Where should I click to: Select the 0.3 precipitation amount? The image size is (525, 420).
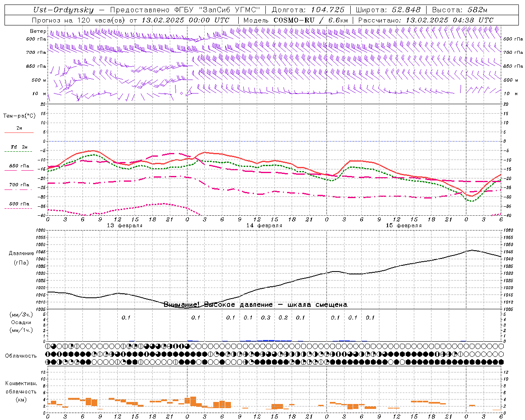point(266,317)
